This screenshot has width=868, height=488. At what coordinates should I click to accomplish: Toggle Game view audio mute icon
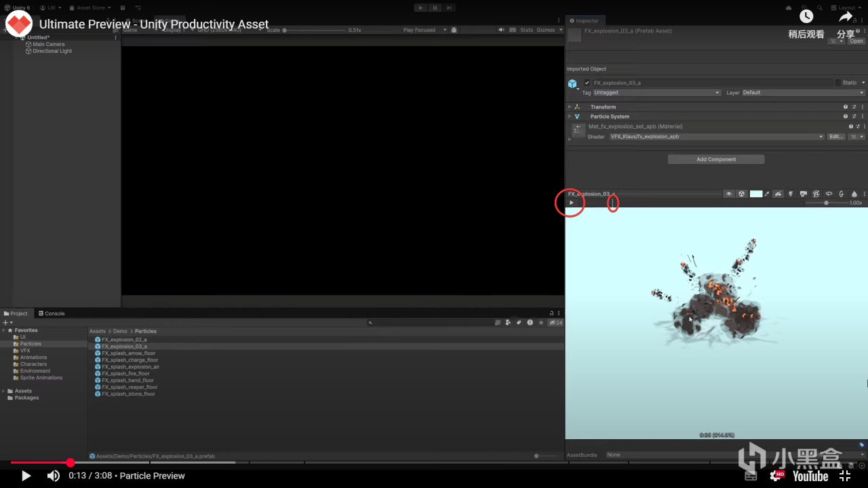[x=501, y=30]
